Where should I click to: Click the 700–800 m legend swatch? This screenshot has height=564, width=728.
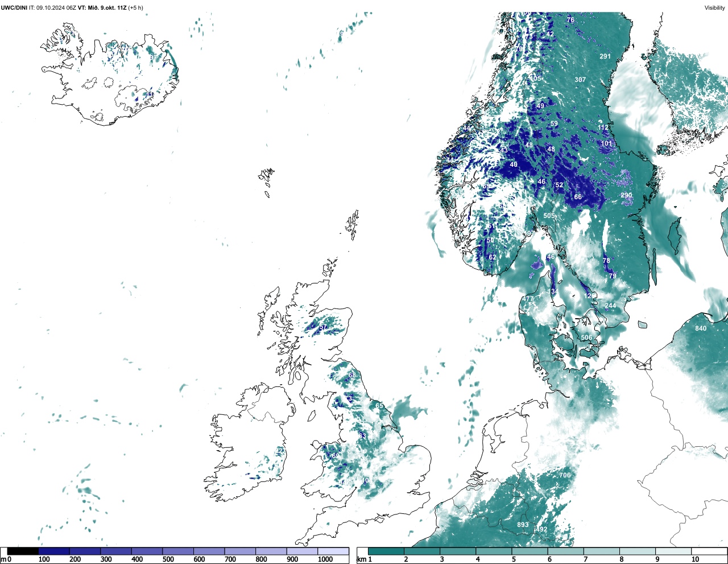pyautogui.click(x=240, y=551)
